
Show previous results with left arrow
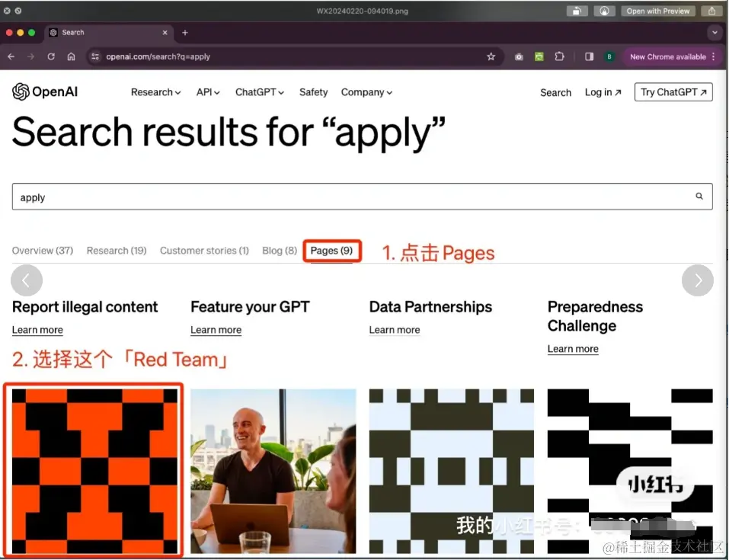(27, 280)
